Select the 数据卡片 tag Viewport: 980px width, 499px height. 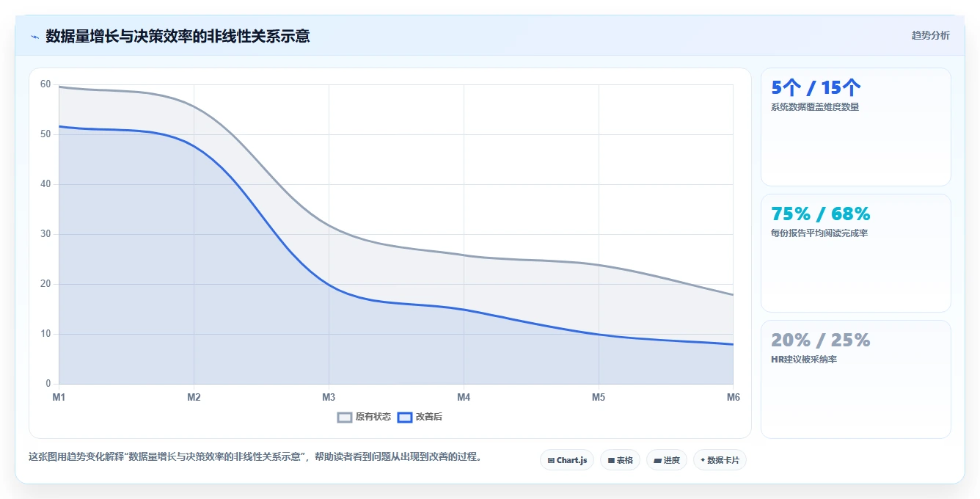click(x=720, y=460)
